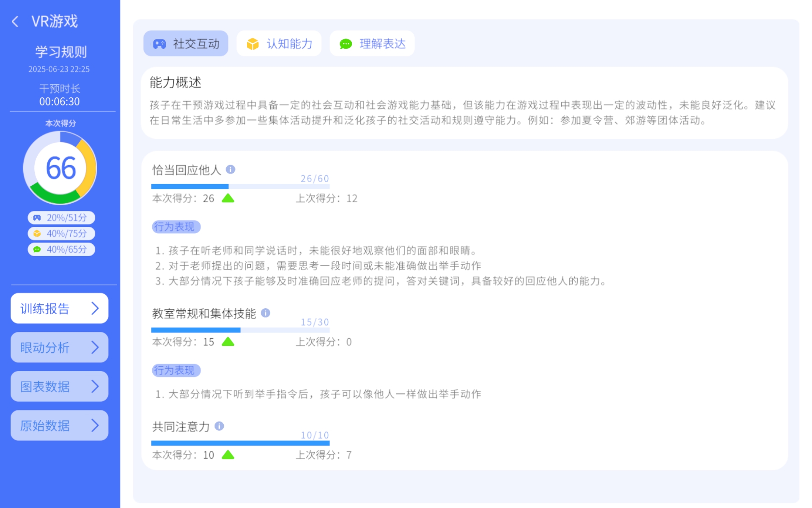Expand 图表数据 via its chevron
The image size is (812, 508).
95,386
